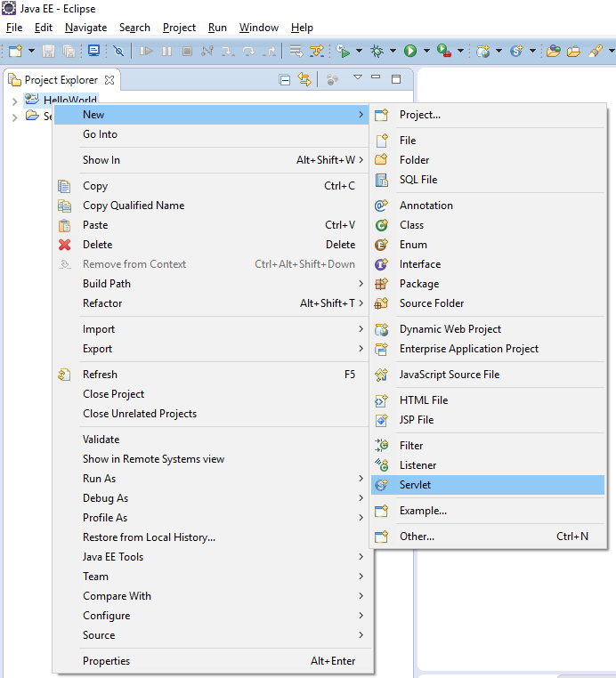Image resolution: width=616 pixels, height=678 pixels.
Task: Click the Save toolbar icon
Action: (x=48, y=51)
